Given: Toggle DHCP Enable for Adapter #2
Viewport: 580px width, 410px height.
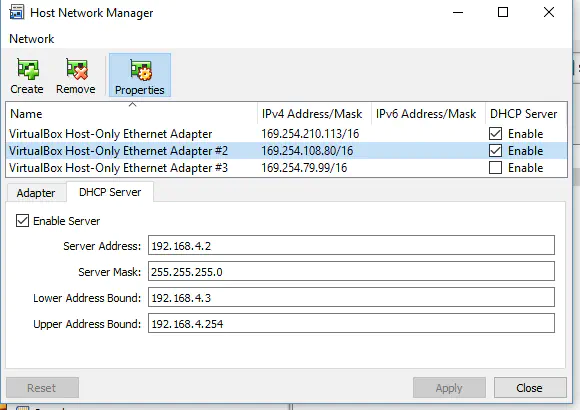Looking at the screenshot, I should [x=495, y=151].
